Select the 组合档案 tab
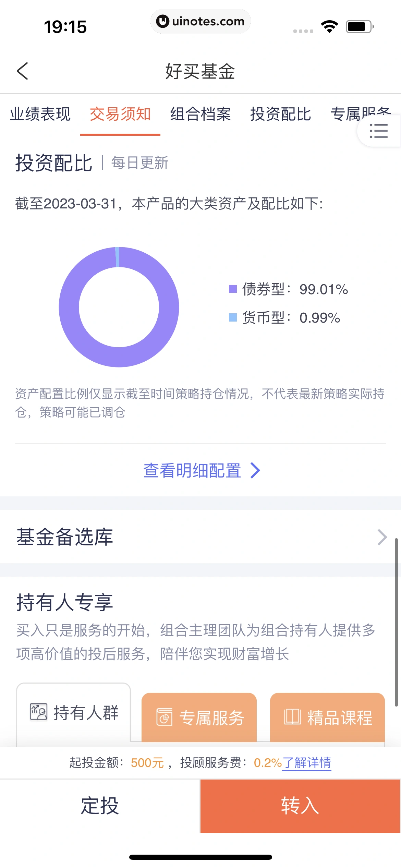The image size is (401, 868). (x=200, y=114)
